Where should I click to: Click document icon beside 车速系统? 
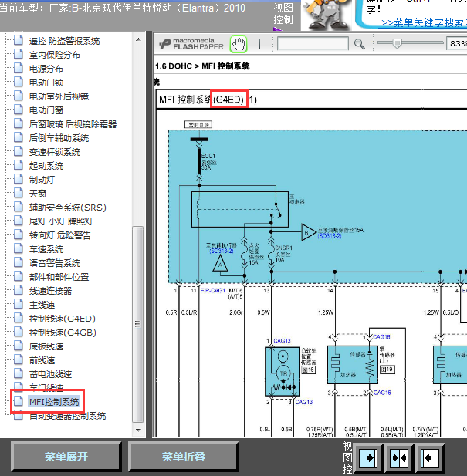click(x=19, y=248)
